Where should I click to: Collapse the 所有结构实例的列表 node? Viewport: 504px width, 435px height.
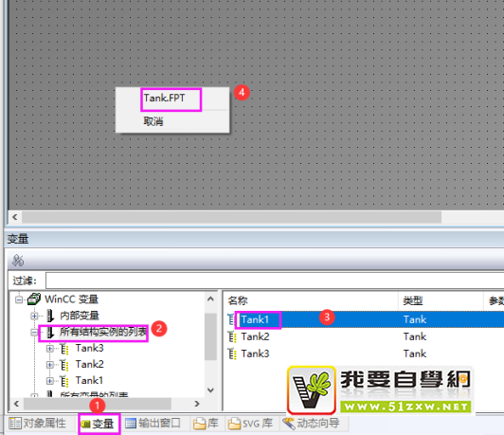(x=34, y=332)
